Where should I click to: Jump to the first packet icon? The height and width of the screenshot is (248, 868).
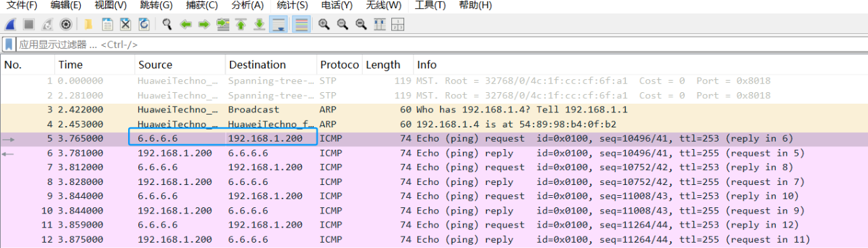click(x=241, y=24)
